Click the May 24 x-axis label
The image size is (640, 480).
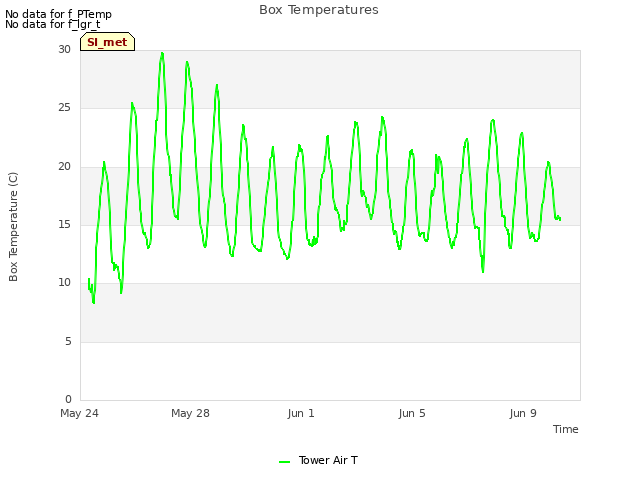79,413
